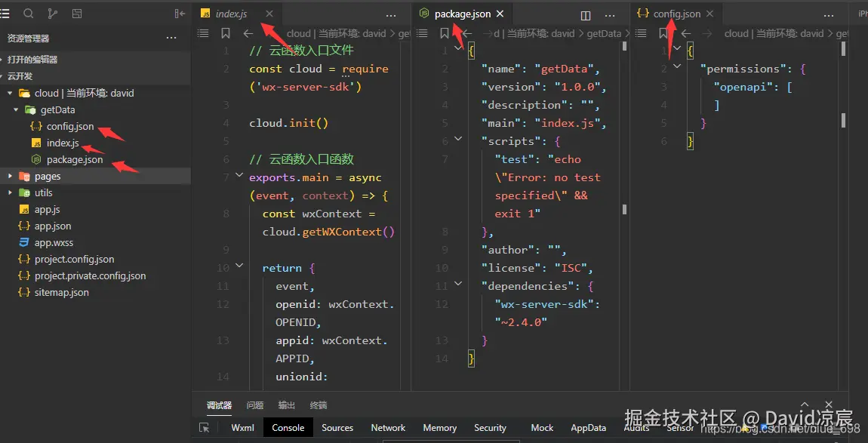Image resolution: width=868 pixels, height=443 pixels.
Task: Fold scripts object in package.json
Action: point(458,138)
